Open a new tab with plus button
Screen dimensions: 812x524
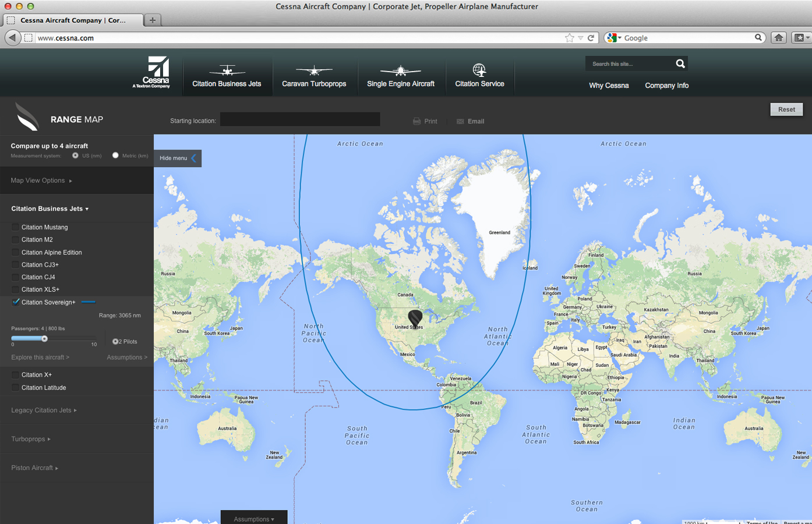[153, 20]
